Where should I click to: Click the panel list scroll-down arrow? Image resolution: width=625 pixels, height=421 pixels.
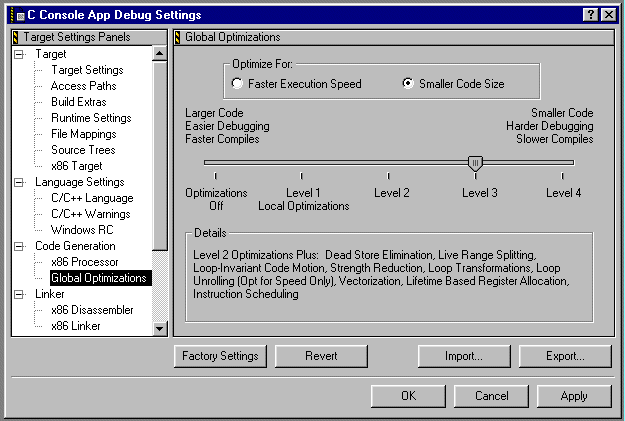tap(159, 329)
